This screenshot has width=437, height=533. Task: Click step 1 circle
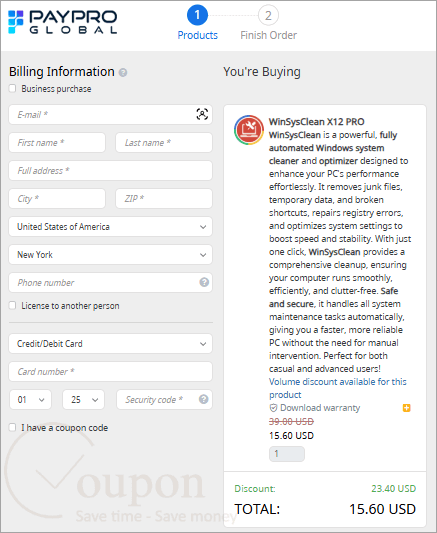(x=197, y=15)
